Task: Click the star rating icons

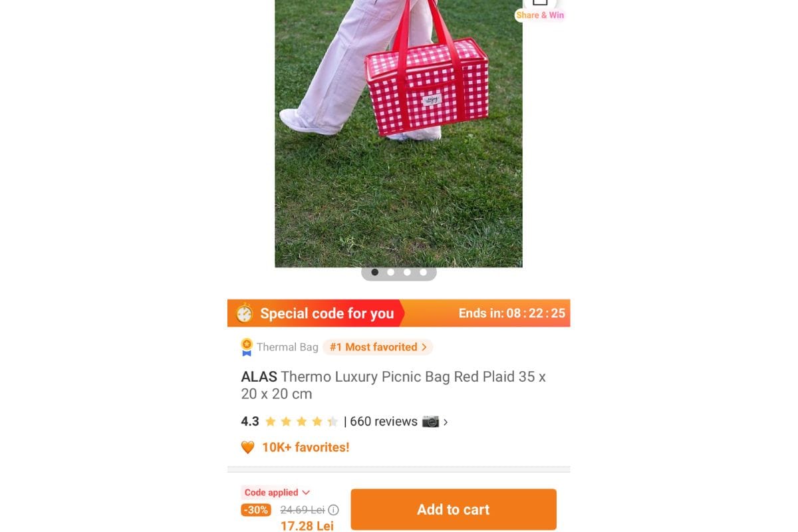Action: click(301, 422)
